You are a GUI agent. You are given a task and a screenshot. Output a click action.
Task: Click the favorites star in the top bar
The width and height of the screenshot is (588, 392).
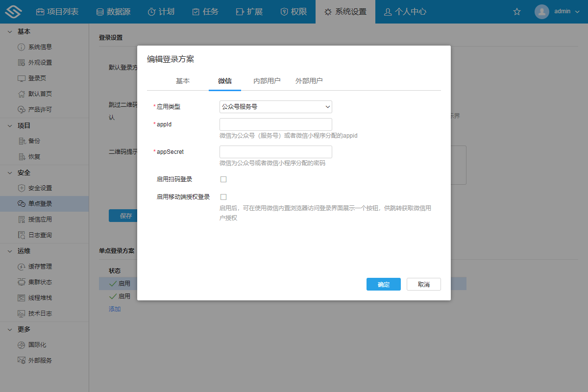coord(516,11)
